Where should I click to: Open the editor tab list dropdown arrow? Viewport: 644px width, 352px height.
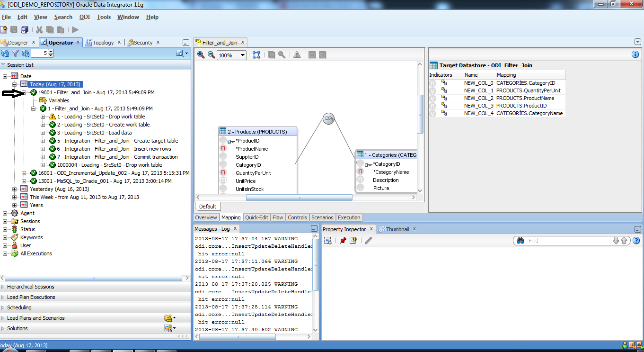(638, 42)
